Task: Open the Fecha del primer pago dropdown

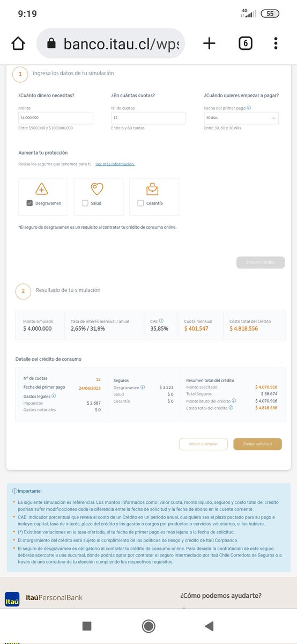Action: 241,118
